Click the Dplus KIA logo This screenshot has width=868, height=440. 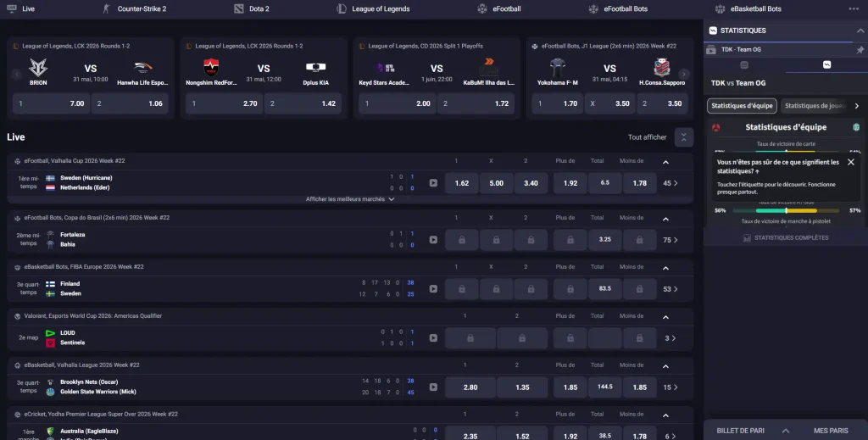click(x=316, y=68)
